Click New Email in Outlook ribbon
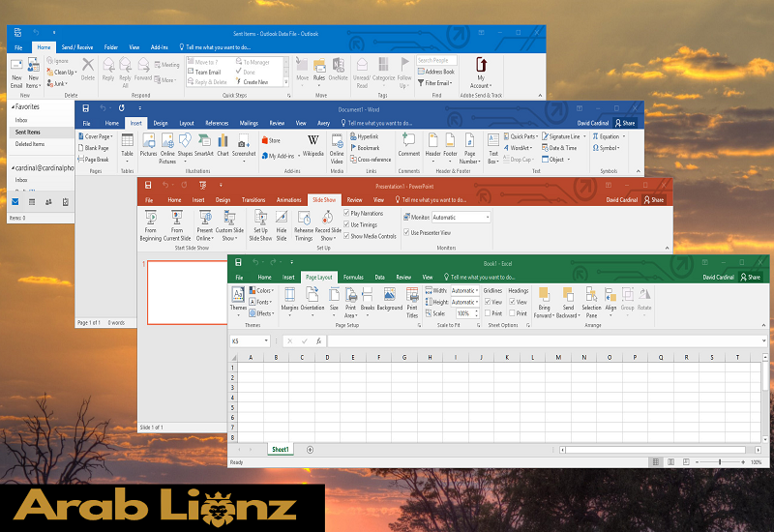The height and width of the screenshot is (532, 774). click(x=16, y=74)
